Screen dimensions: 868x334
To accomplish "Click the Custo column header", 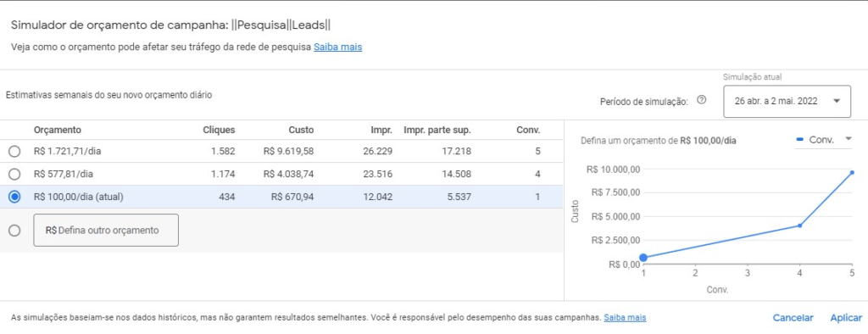I will 301,131.
